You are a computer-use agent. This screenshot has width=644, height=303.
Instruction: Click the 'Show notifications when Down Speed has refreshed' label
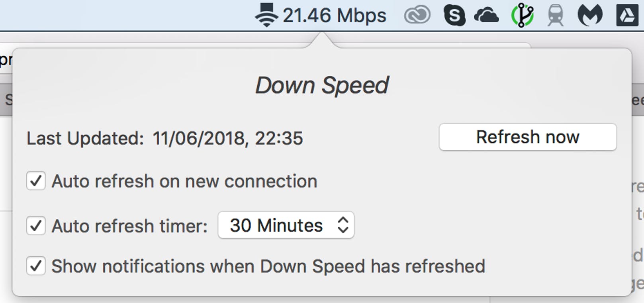[268, 266]
